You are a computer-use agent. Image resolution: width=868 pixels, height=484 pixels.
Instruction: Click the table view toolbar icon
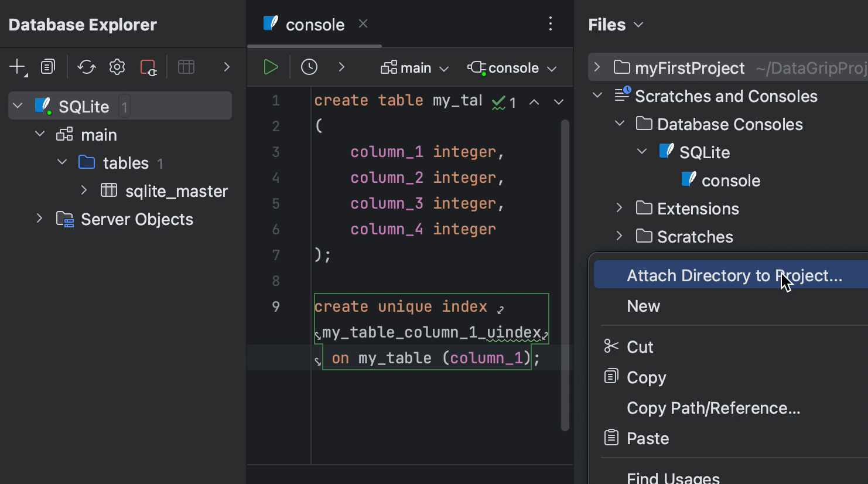[x=186, y=66]
